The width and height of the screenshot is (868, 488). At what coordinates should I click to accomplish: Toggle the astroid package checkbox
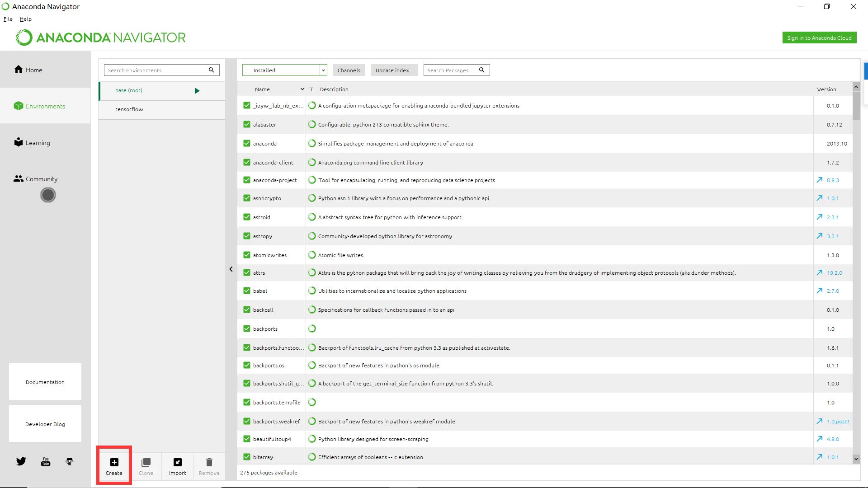247,217
